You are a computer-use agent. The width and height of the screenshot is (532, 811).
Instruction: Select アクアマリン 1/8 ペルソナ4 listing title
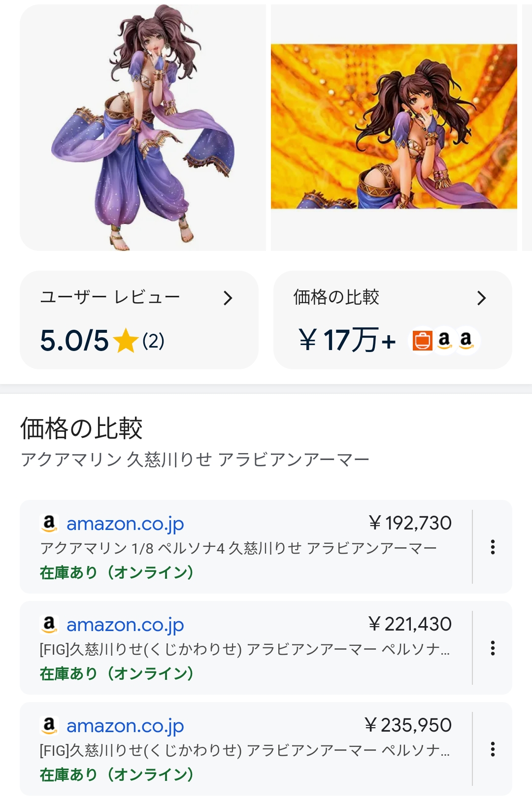[238, 548]
